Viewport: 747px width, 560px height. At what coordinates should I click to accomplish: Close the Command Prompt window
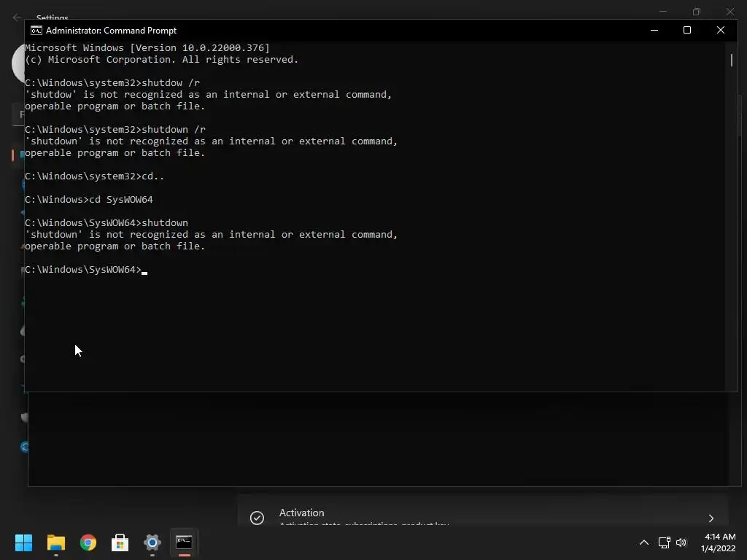[720, 30]
